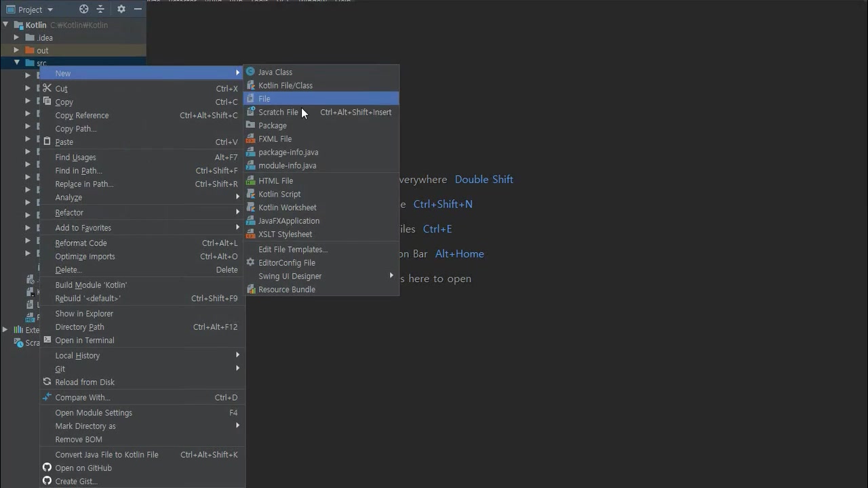Click the Open on GitHub icon
Image resolution: width=868 pixels, height=488 pixels.
click(47, 468)
